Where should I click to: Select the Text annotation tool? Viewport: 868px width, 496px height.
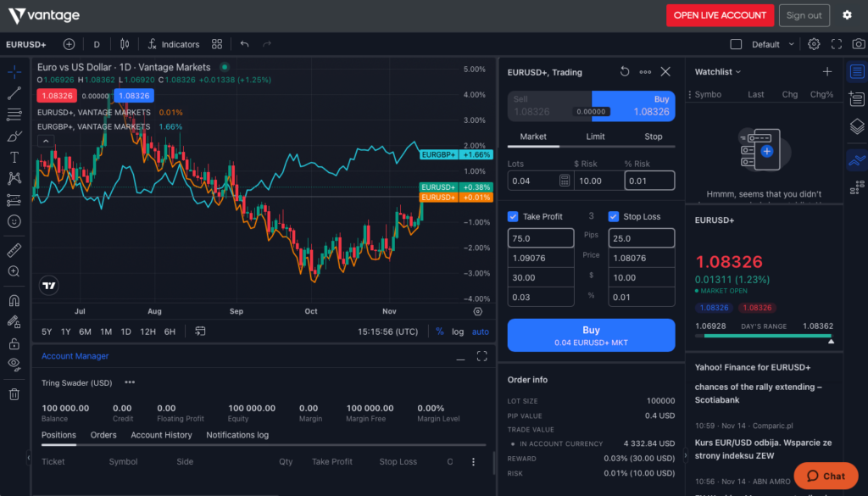pyautogui.click(x=14, y=157)
